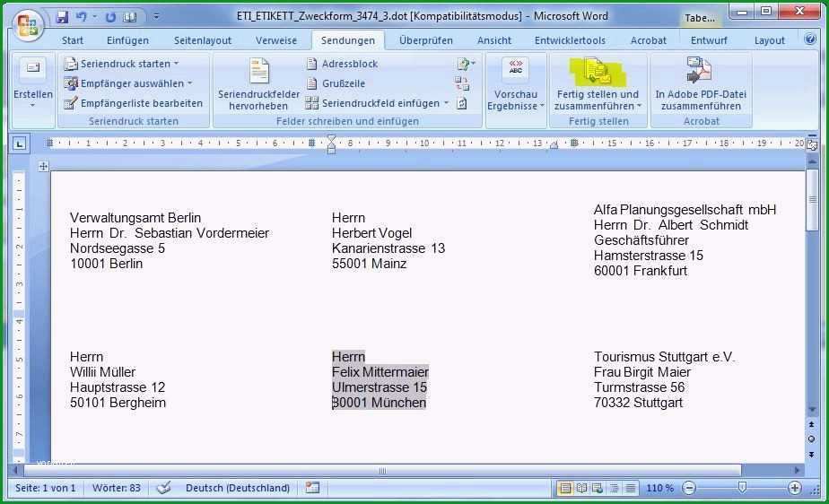Click zoom in plus button

794,488
